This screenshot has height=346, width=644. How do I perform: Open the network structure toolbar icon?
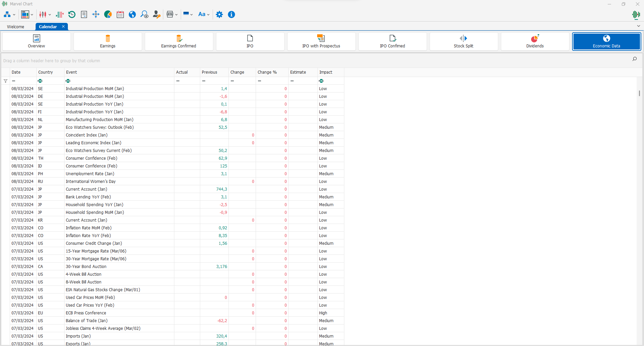click(x=7, y=14)
